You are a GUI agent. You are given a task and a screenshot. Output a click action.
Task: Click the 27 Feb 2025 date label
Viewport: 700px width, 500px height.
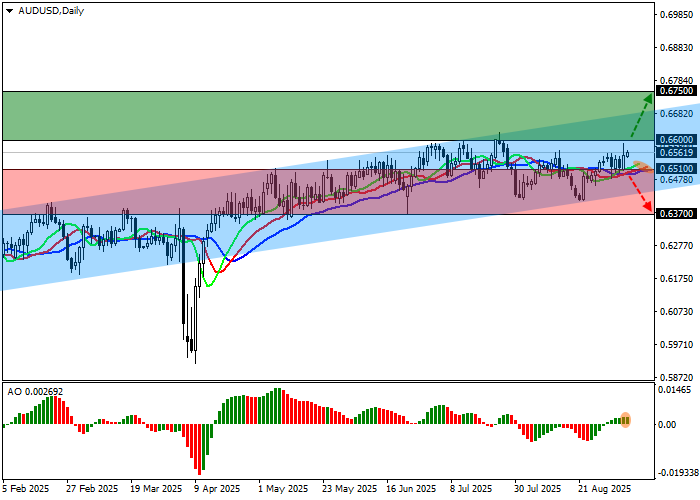92,489
